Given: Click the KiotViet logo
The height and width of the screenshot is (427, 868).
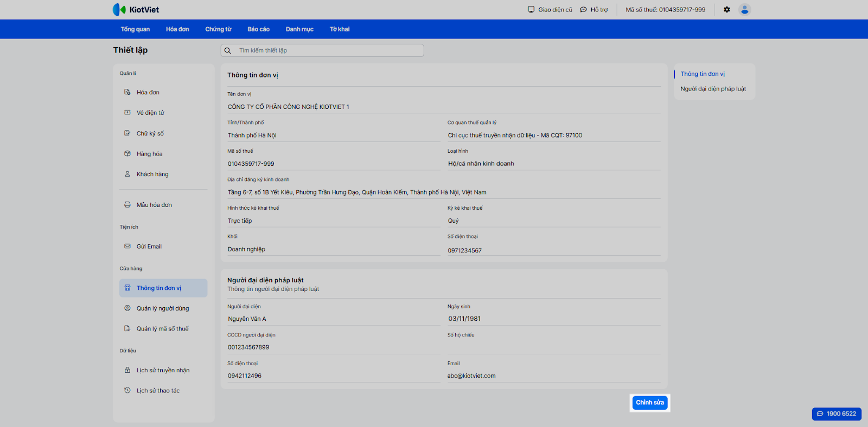Looking at the screenshot, I should coord(136,10).
